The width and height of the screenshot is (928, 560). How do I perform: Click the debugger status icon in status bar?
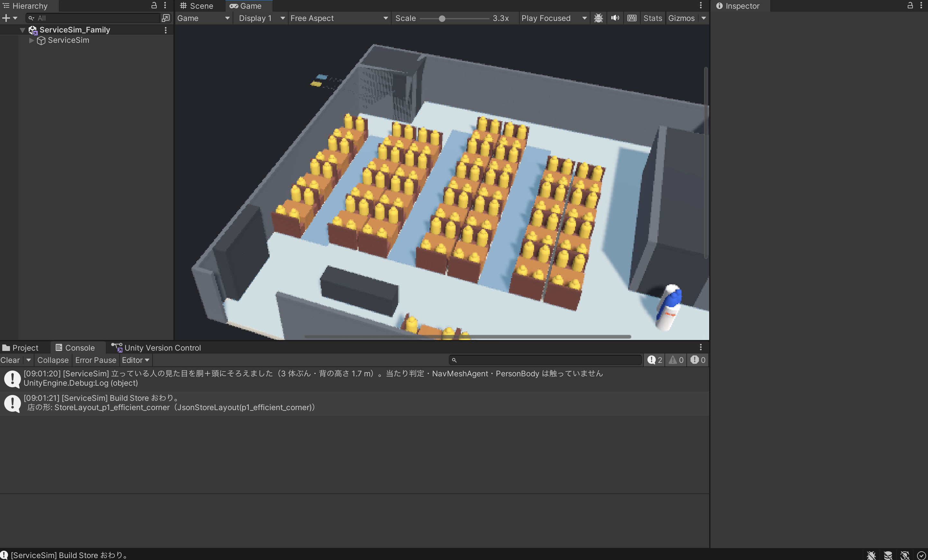tap(871, 555)
